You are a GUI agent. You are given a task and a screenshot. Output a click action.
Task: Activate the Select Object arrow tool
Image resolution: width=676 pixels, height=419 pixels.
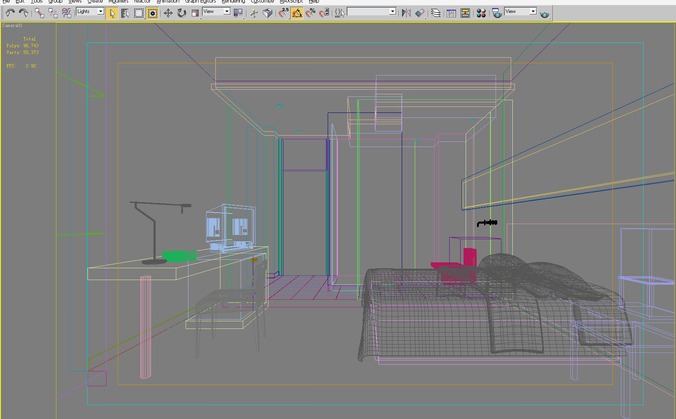112,13
